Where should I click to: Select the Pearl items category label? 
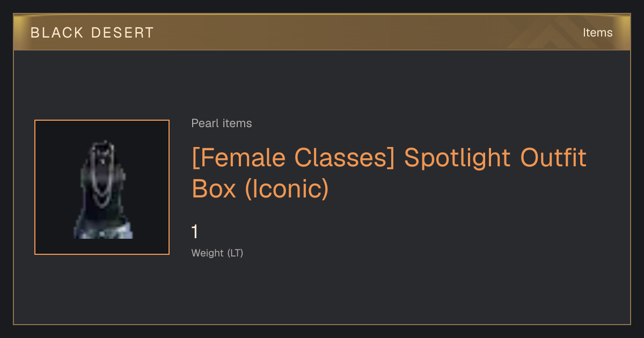click(x=222, y=123)
